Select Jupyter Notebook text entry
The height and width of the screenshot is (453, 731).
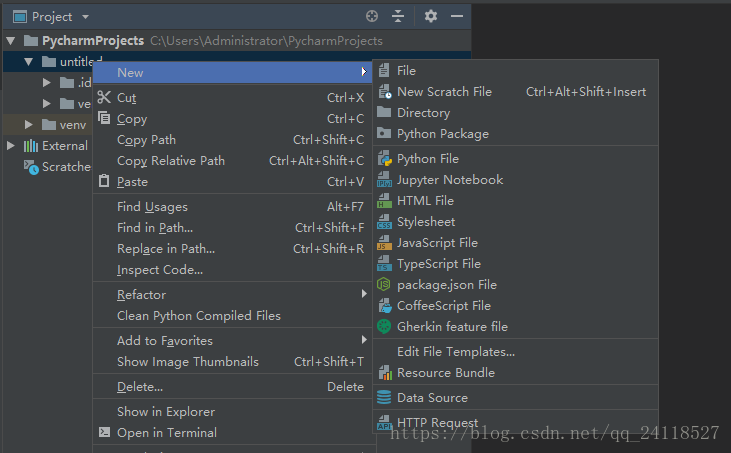450,180
